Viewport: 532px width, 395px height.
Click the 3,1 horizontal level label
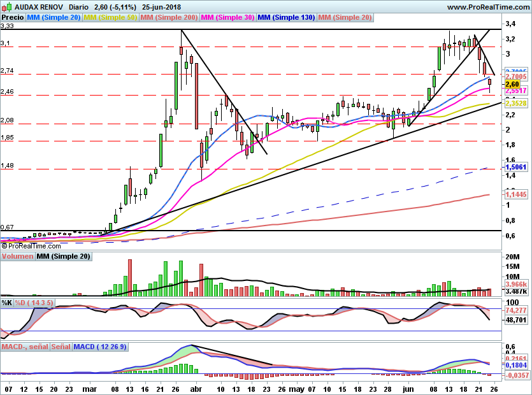coord(5,43)
